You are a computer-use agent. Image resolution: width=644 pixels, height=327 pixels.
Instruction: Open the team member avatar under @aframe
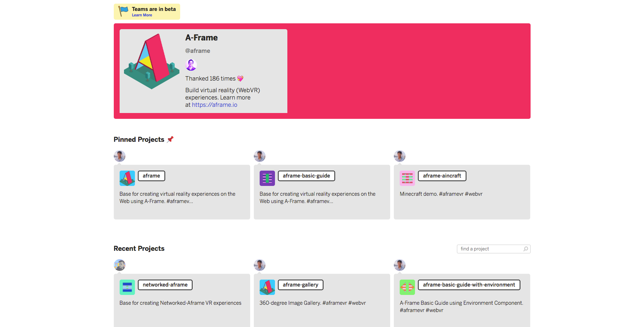pos(191,65)
